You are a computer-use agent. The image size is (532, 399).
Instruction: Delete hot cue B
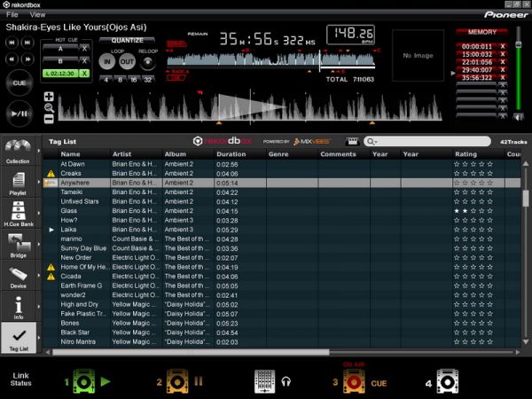pos(84,61)
